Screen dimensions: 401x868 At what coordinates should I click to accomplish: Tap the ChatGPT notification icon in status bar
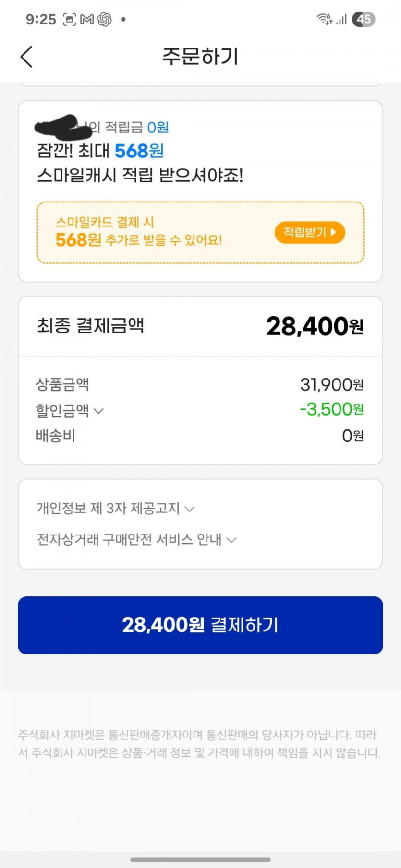105,20
